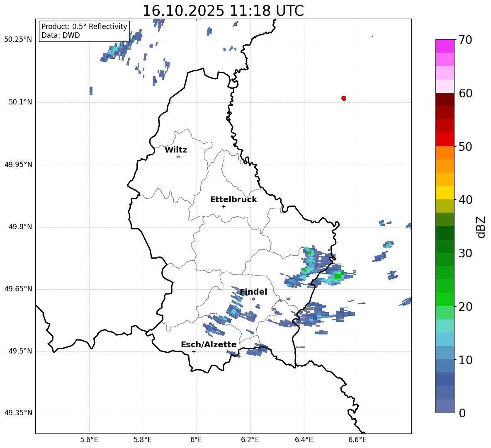
Task: Click the Esch/Alzette city label
Action: coord(209,345)
